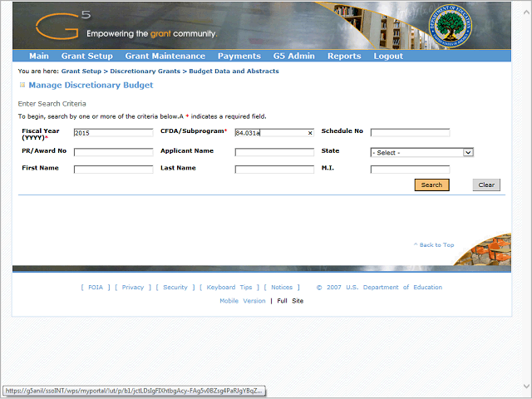Click the scrollbar down arrow

coord(526,386)
